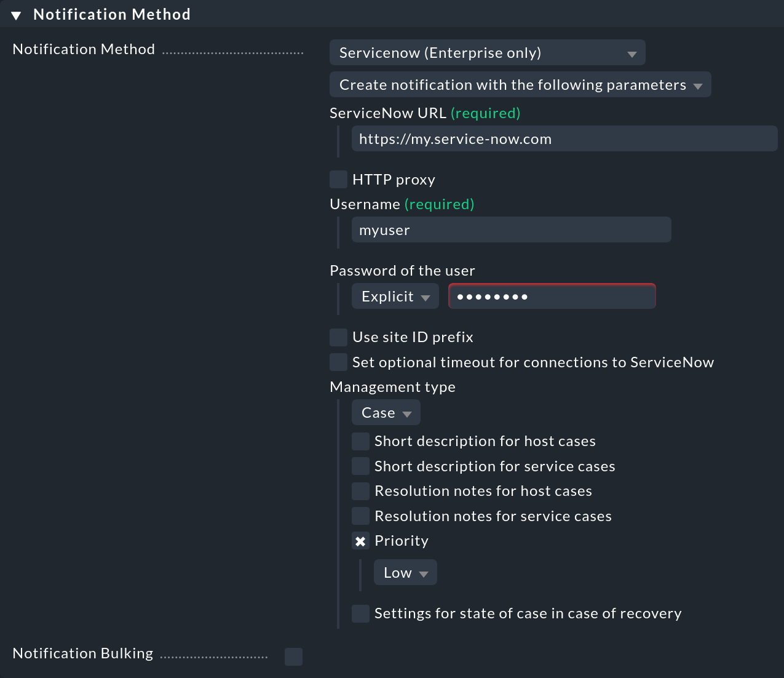Viewport: 784px width, 678px height.
Task: Enable optional timeout for ServiceNow connections
Action: point(338,362)
